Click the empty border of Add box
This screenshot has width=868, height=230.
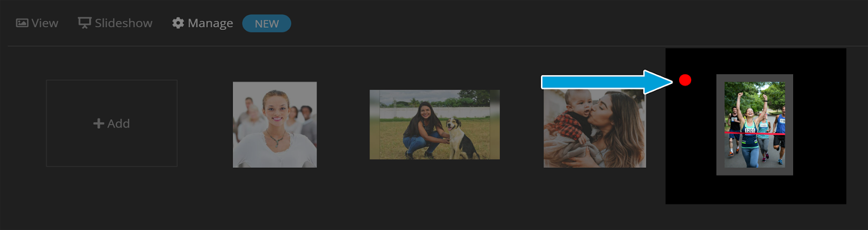click(111, 81)
